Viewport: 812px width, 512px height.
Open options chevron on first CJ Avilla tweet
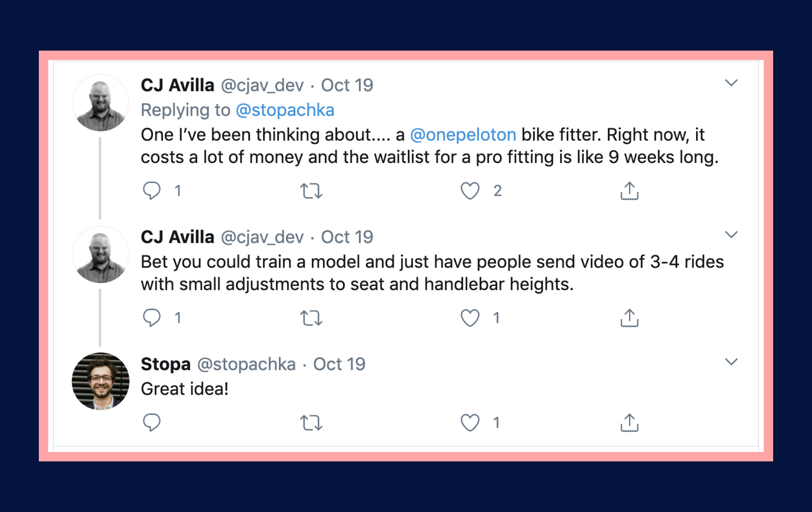731,83
